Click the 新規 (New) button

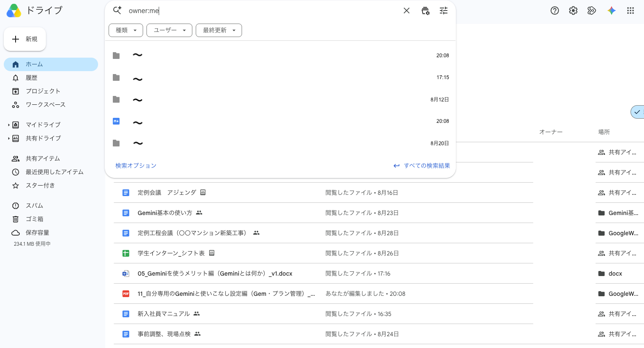click(25, 39)
